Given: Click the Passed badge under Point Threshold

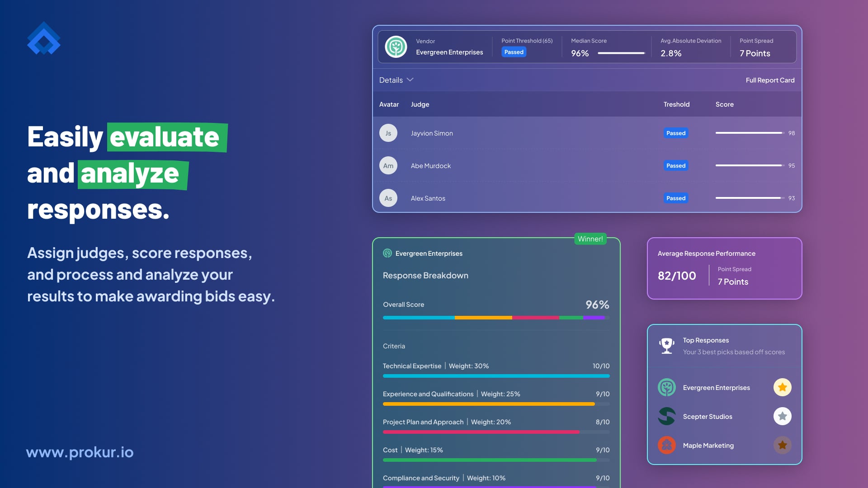Looking at the screenshot, I should 514,52.
